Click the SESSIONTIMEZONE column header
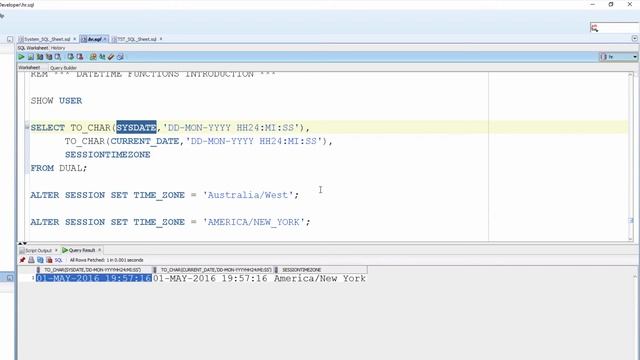This screenshot has width=640, height=360. pos(321,270)
